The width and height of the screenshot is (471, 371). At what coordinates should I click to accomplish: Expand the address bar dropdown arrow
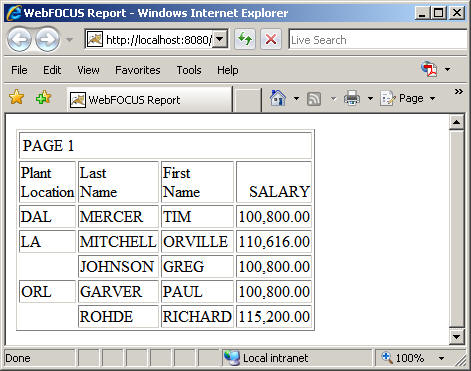point(219,39)
